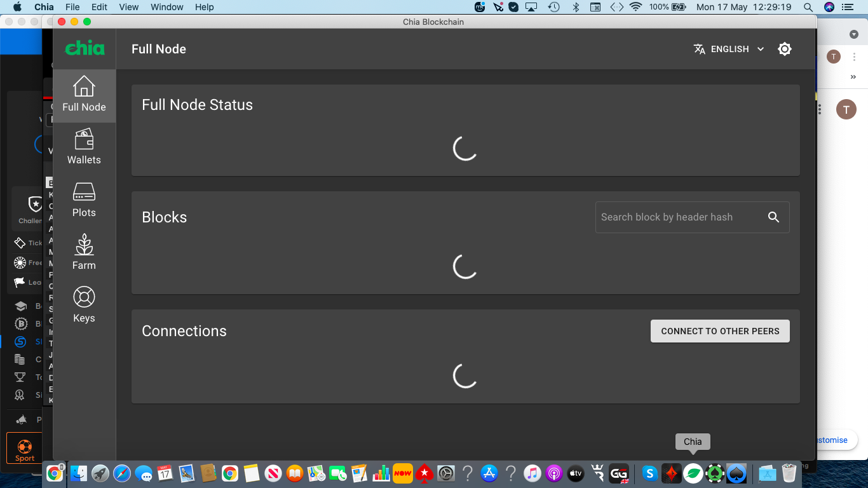Click the Bluetooth menu bar icon
The width and height of the screenshot is (868, 488).
tap(576, 7)
